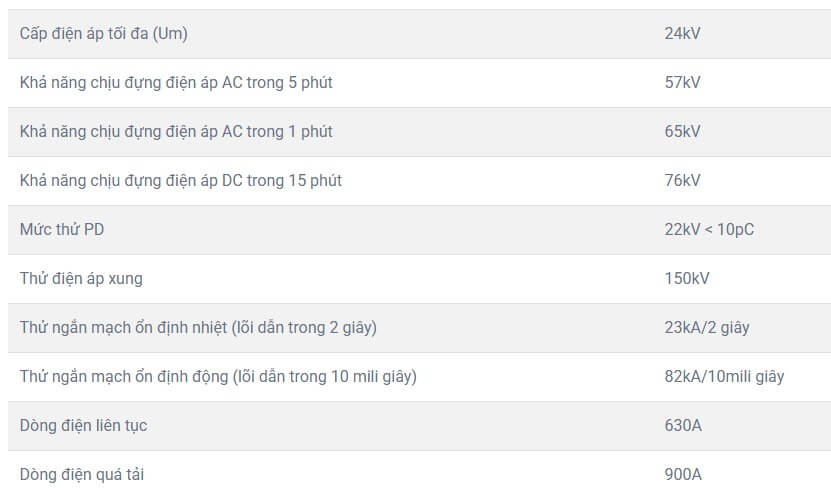Select the "23kA/2 giây" value
This screenshot has width=831, height=489.
[706, 327]
